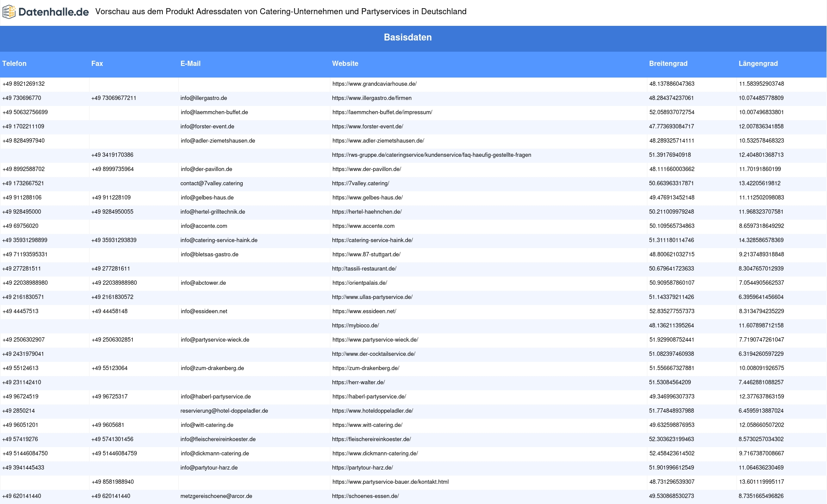The height and width of the screenshot is (504, 827).
Task: Select the Website column header
Action: [345, 63]
